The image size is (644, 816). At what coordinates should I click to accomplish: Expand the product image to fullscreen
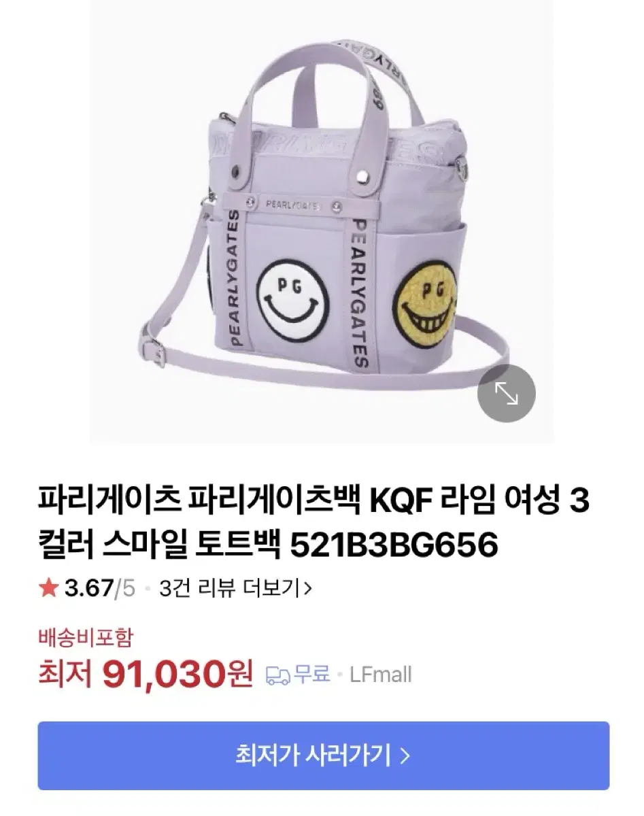click(x=506, y=393)
